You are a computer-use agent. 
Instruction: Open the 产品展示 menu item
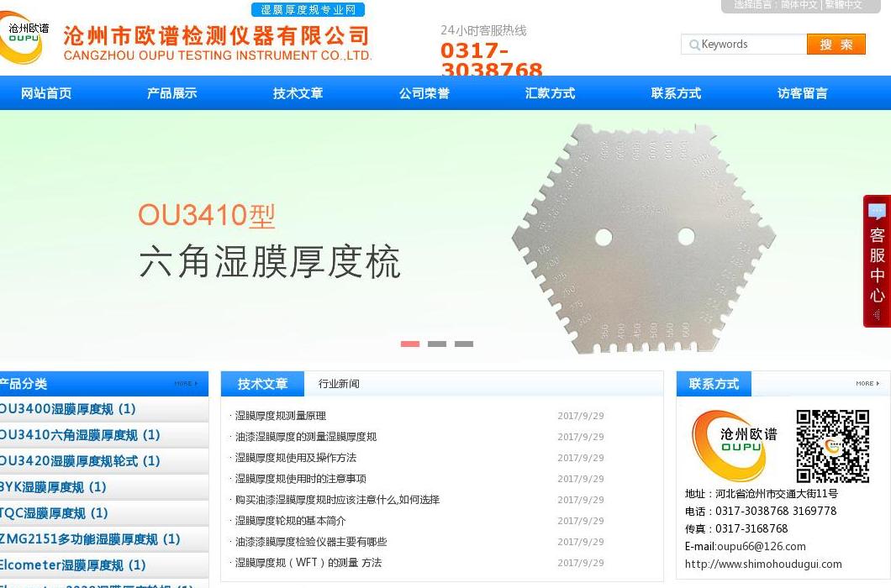(x=171, y=93)
